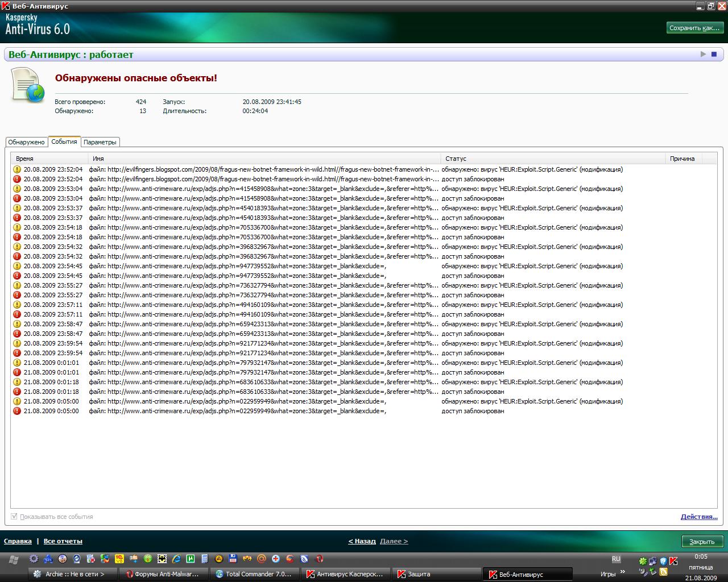Stop the Web Anti-Virus with the blue square
This screenshot has width=728, height=582.
coord(714,54)
